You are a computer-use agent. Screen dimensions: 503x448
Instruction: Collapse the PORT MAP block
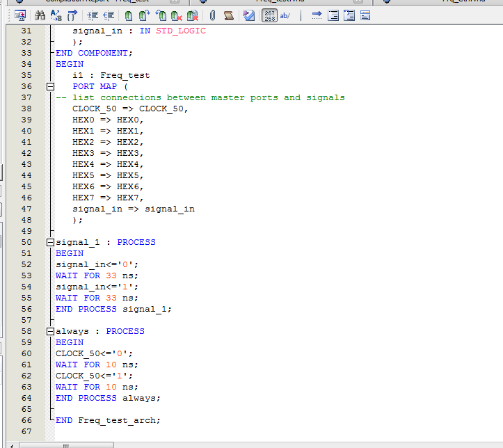tap(50, 87)
